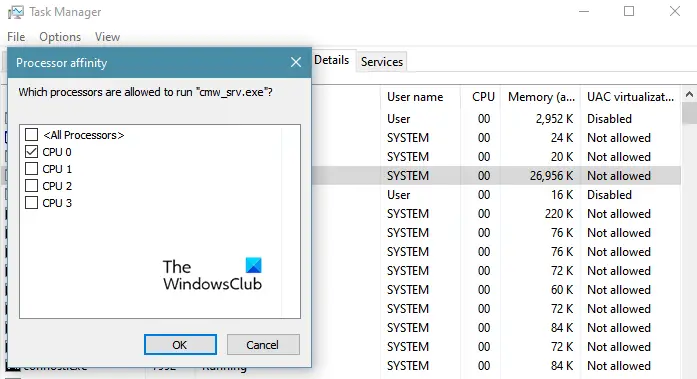Click the Cancel button
The width and height of the screenshot is (697, 379).
click(263, 345)
